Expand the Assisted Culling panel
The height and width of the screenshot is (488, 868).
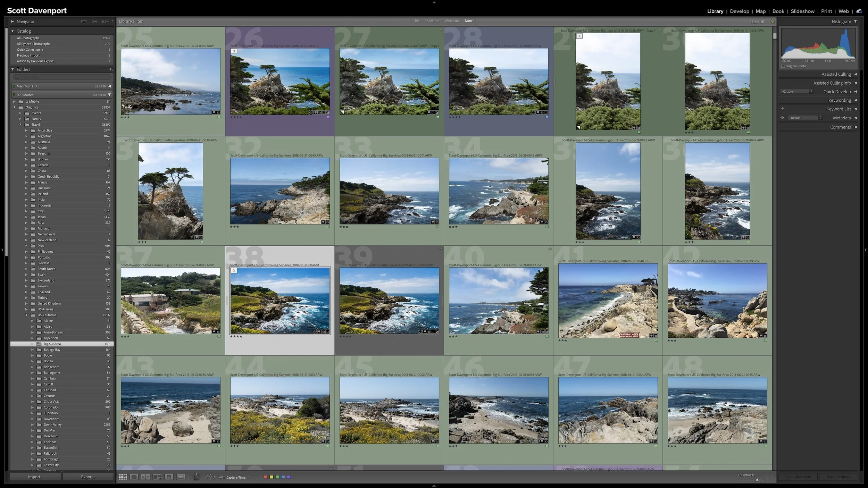click(855, 74)
